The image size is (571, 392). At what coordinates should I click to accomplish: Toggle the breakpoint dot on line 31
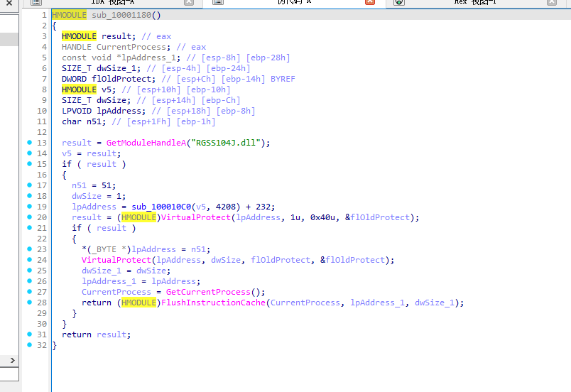pyautogui.click(x=29, y=334)
